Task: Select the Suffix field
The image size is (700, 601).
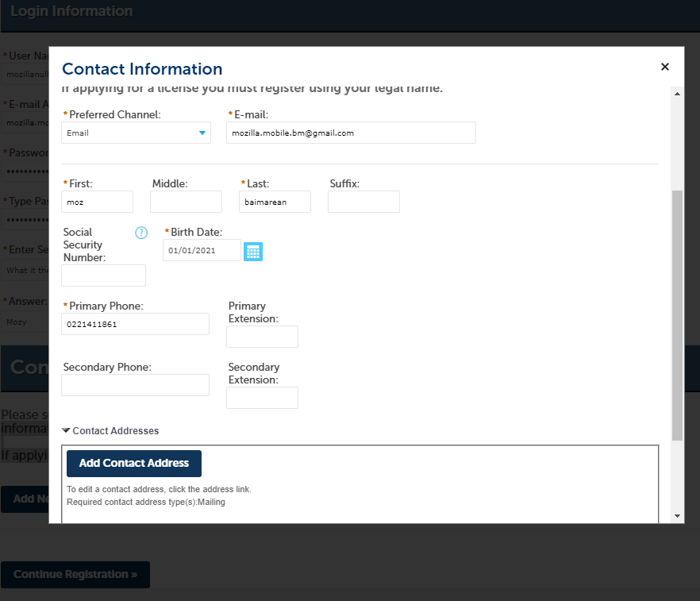Action: tap(363, 202)
